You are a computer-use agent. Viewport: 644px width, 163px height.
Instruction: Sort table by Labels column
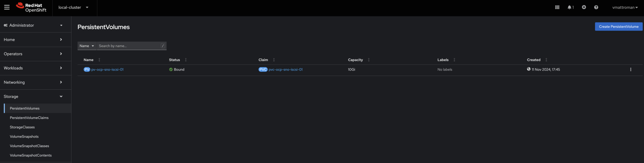coord(454,60)
